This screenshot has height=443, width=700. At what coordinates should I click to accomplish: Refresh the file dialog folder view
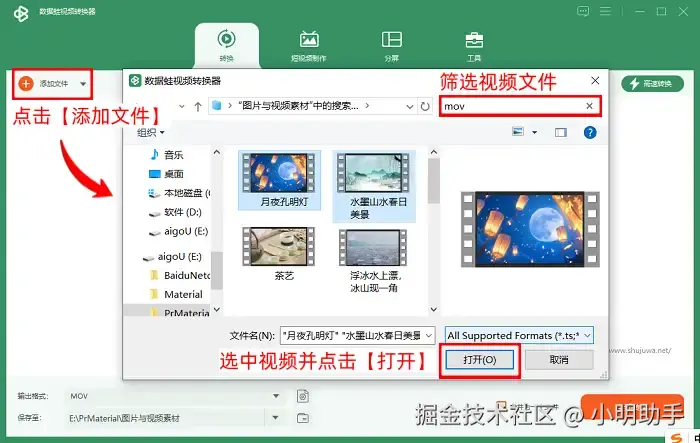[x=425, y=106]
